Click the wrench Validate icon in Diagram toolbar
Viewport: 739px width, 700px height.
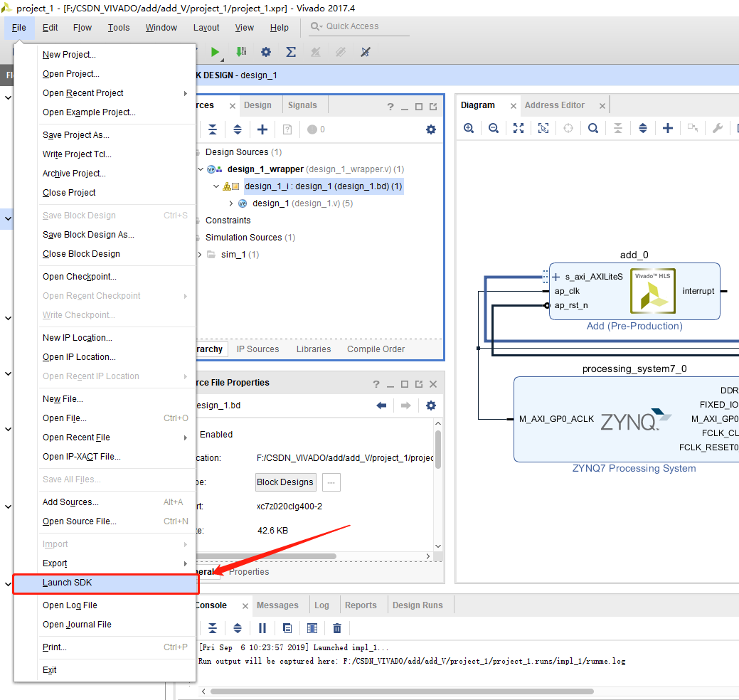point(718,128)
